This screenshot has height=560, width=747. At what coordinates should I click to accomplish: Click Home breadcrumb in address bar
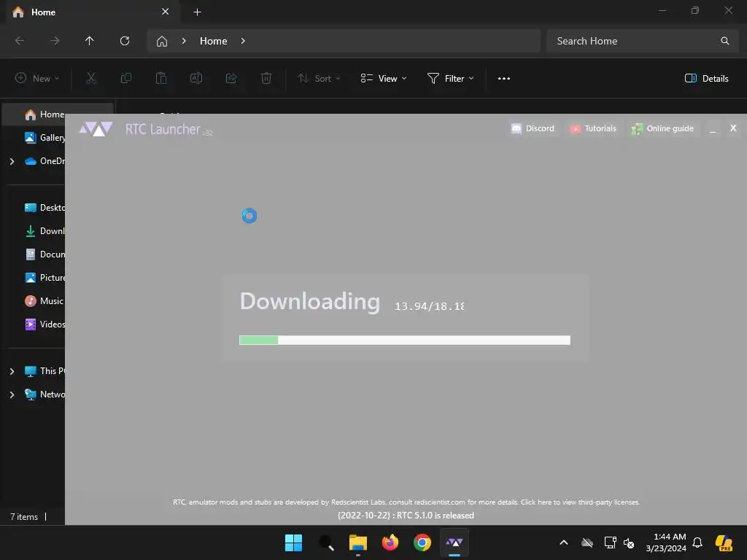[x=214, y=41]
